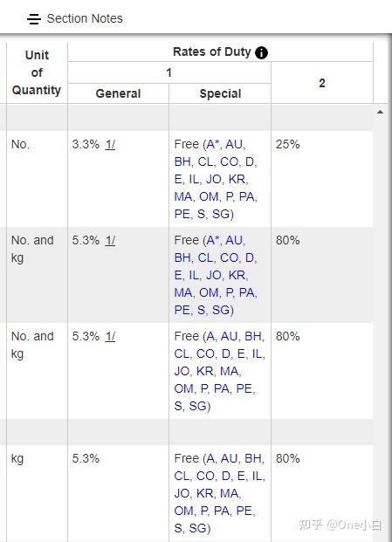Image resolution: width=392 pixels, height=542 pixels.
Task: Click the Special column header
Action: (x=220, y=93)
